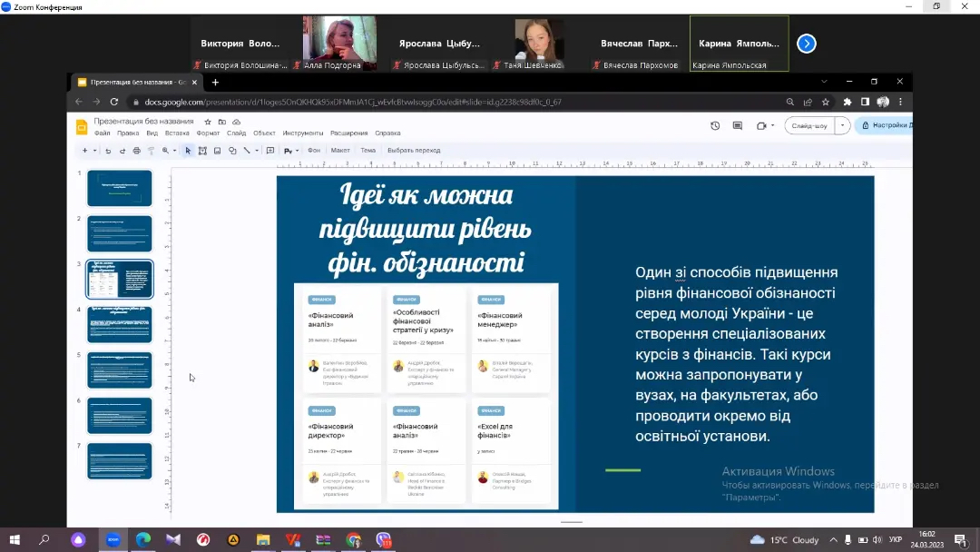The height and width of the screenshot is (552, 980).
Task: Open version history clock icon
Action: pos(715,126)
